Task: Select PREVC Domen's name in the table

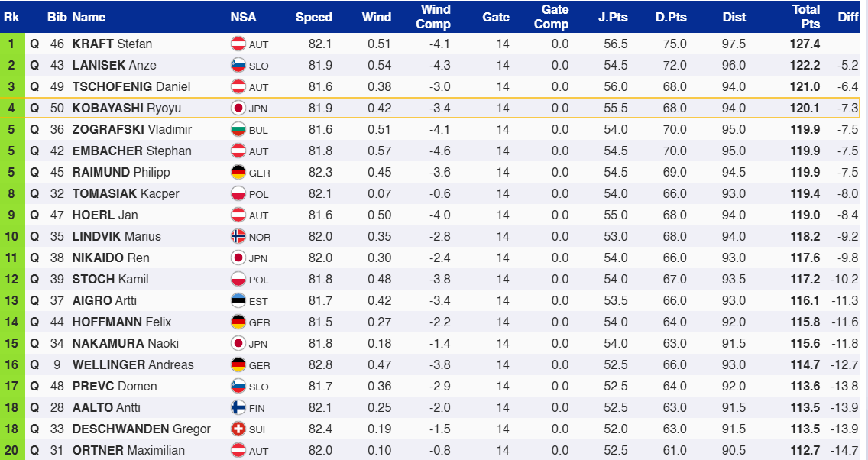Action: (115, 387)
